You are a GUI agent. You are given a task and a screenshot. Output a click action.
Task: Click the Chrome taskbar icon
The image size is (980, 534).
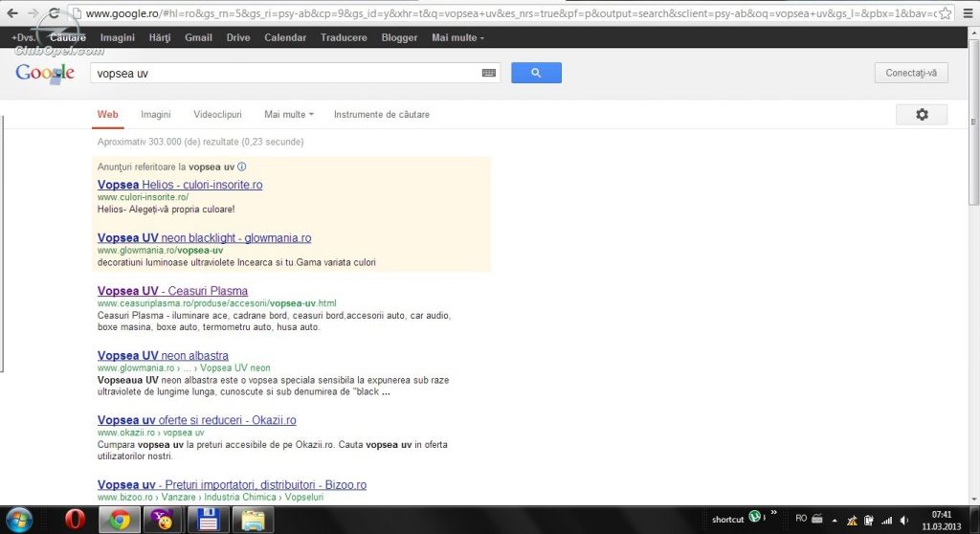coord(120,521)
